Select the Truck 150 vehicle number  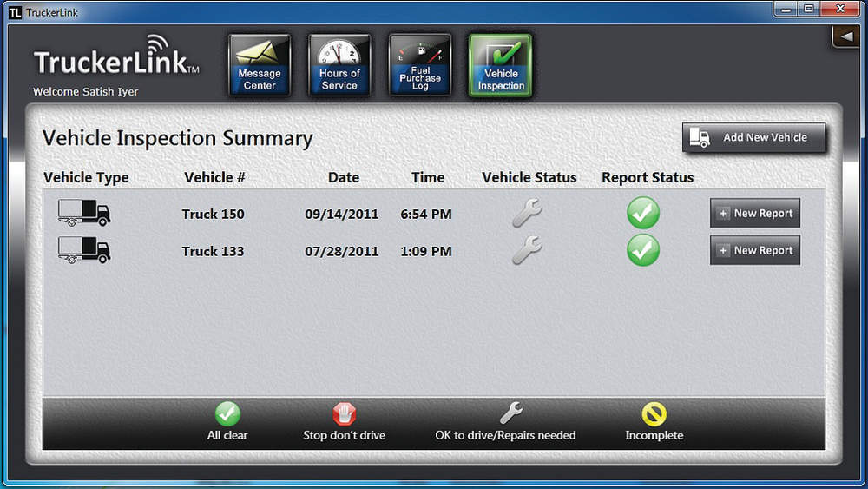pos(214,215)
